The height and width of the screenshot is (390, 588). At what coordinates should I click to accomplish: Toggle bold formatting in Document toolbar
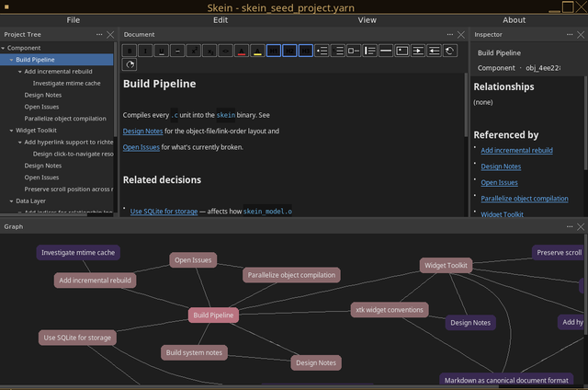130,51
